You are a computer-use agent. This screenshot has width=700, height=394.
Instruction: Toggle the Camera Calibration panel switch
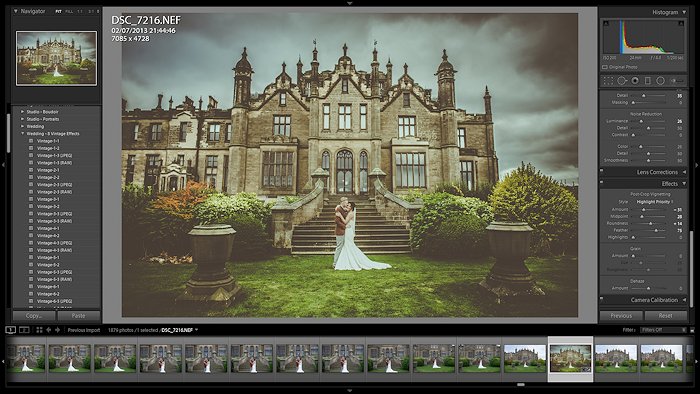pyautogui.click(x=602, y=299)
